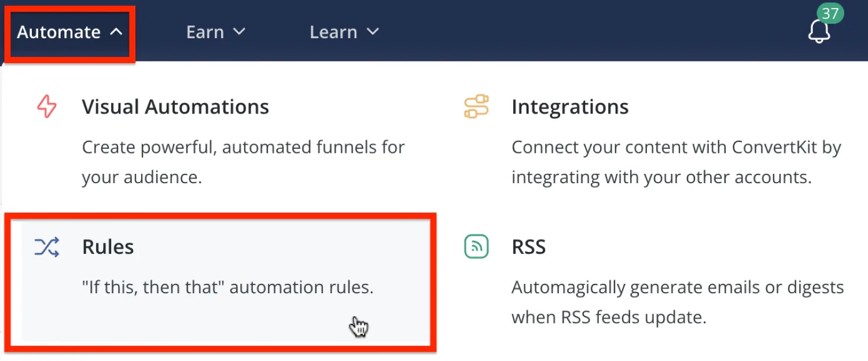Choose the Rules heading
Image resolution: width=868 pixels, height=361 pixels.
click(x=108, y=247)
